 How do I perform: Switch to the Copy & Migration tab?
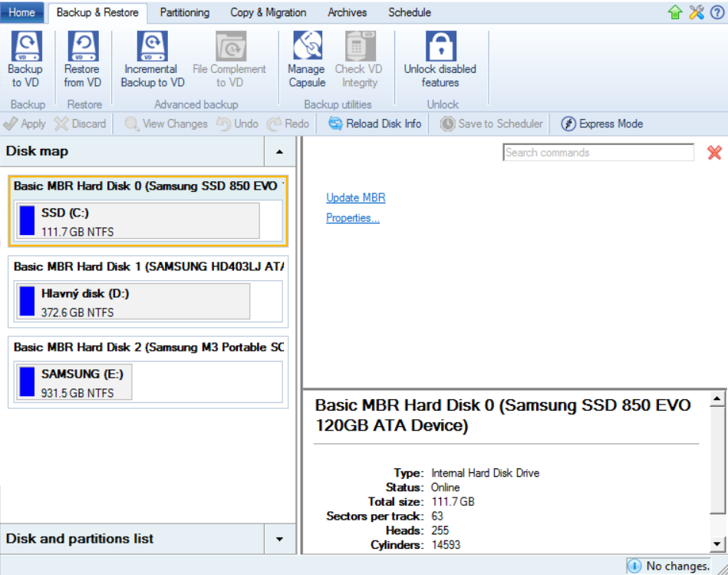coord(268,12)
